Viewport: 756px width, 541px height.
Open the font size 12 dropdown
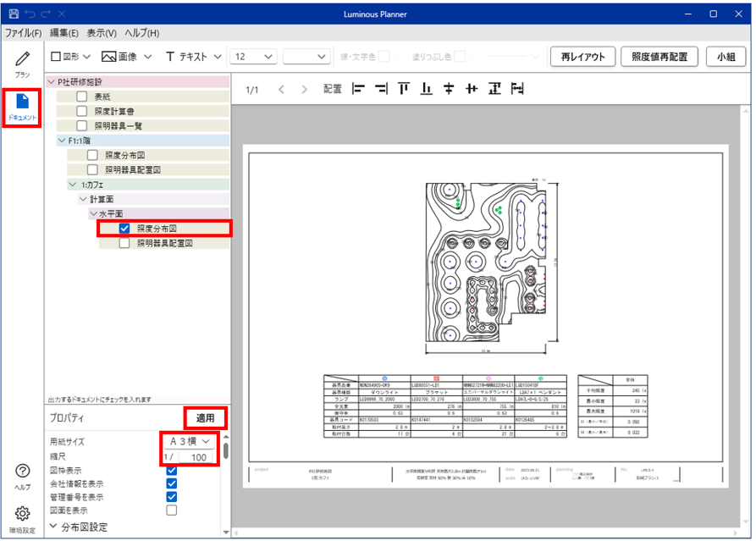[x=254, y=57]
